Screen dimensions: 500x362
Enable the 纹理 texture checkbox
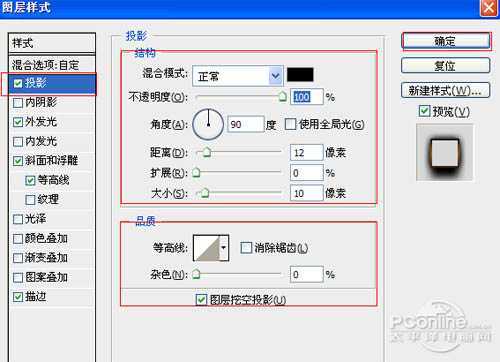pyautogui.click(x=30, y=200)
